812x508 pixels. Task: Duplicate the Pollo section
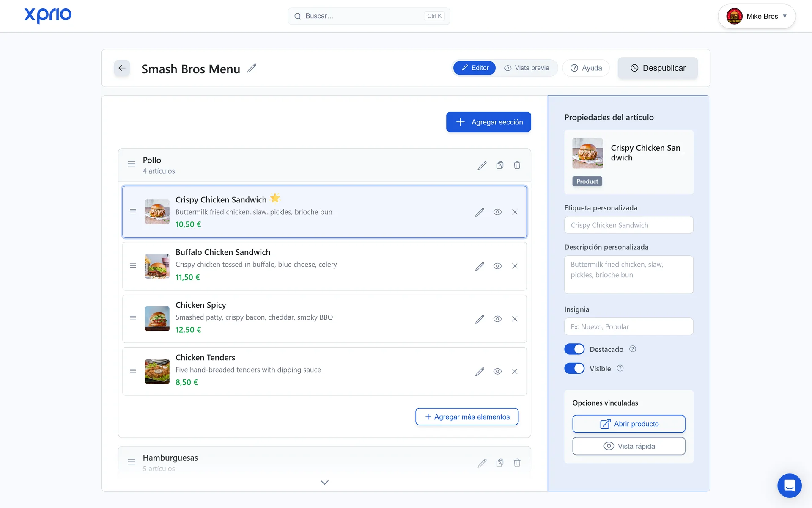[500, 165]
